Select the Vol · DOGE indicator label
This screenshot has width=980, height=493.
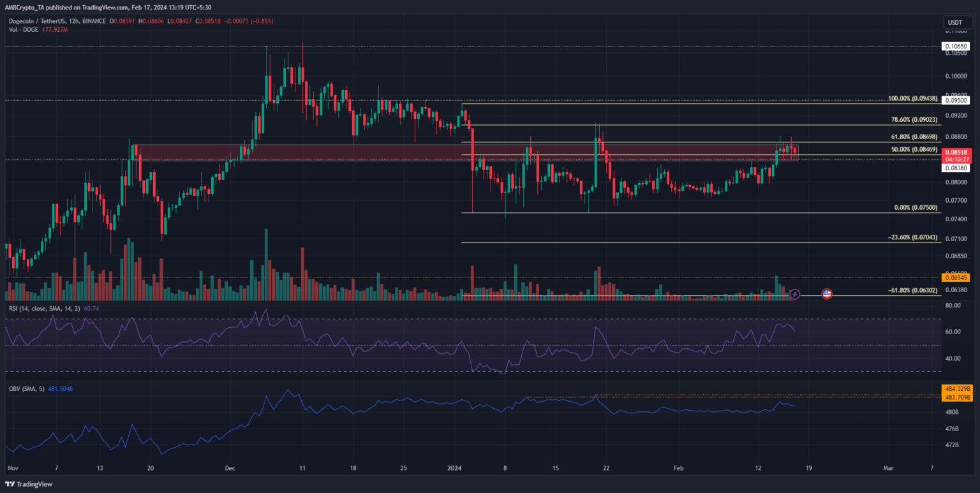tap(20, 29)
